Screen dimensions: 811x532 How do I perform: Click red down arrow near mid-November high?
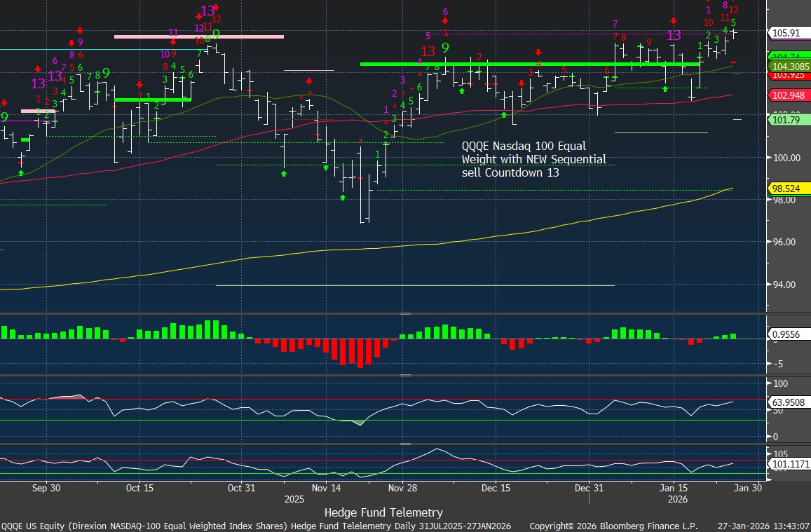308,81
